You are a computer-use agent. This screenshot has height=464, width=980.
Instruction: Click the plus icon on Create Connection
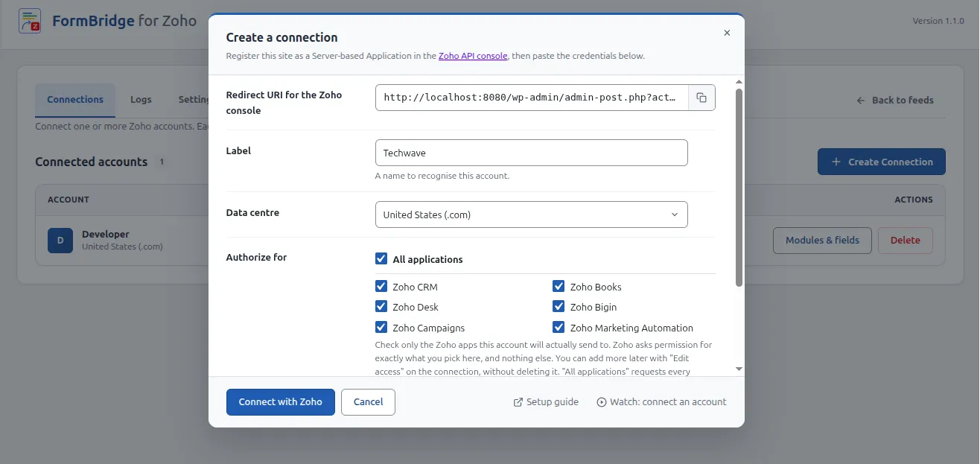coord(836,162)
